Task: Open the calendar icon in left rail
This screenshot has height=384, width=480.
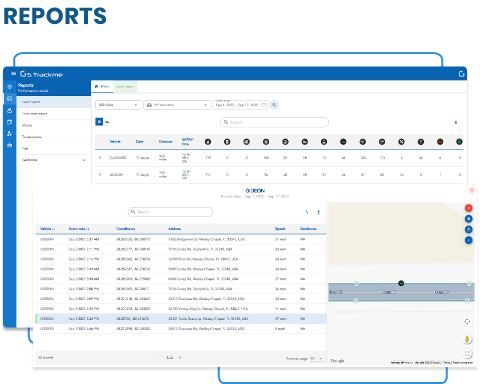Action: click(x=10, y=122)
